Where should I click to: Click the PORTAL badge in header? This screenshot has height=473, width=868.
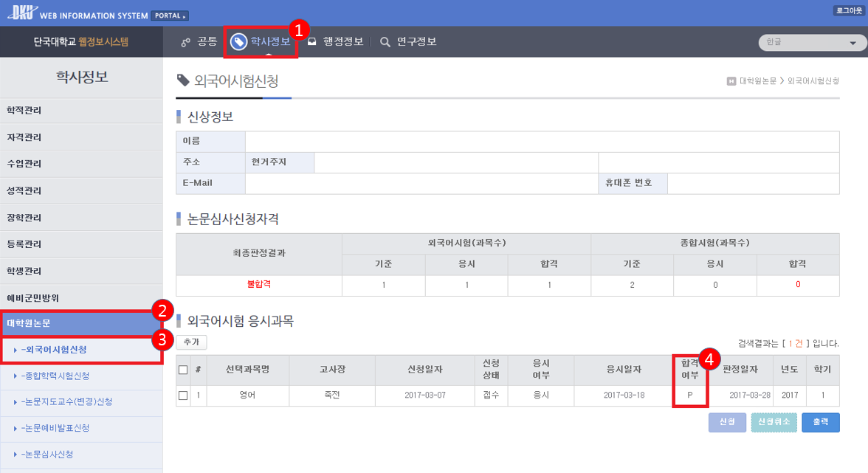tap(170, 15)
